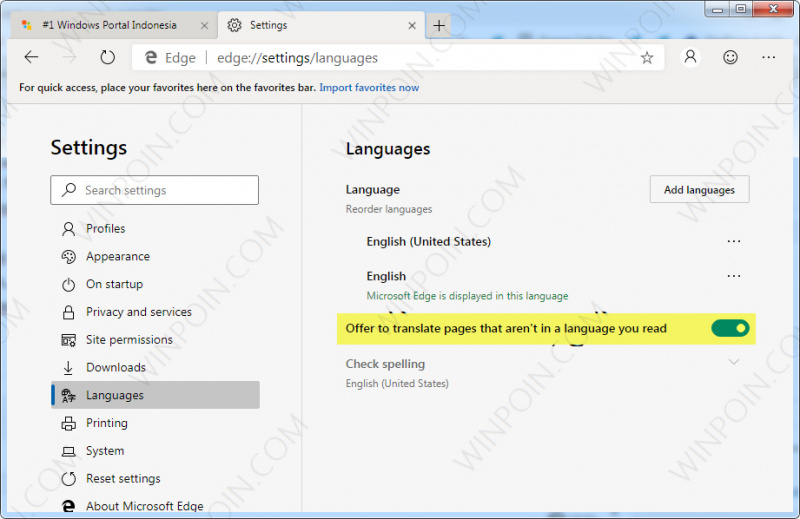Maximize the browser window

[x=741, y=9]
